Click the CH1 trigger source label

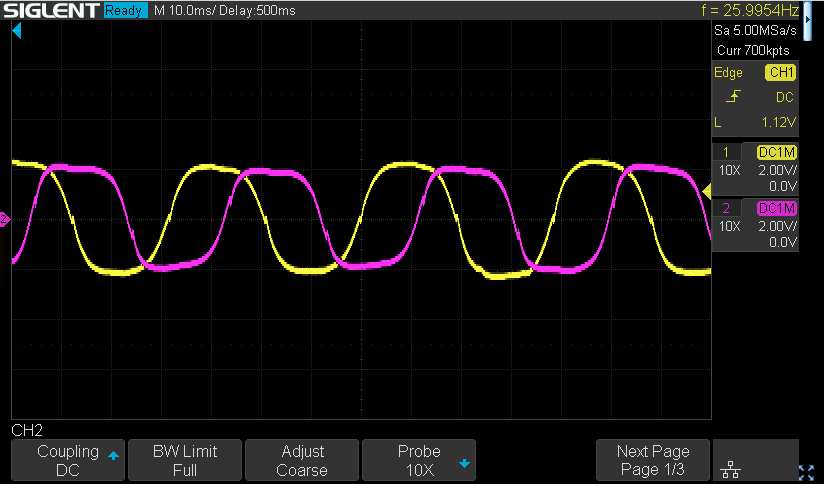pyautogui.click(x=780, y=73)
